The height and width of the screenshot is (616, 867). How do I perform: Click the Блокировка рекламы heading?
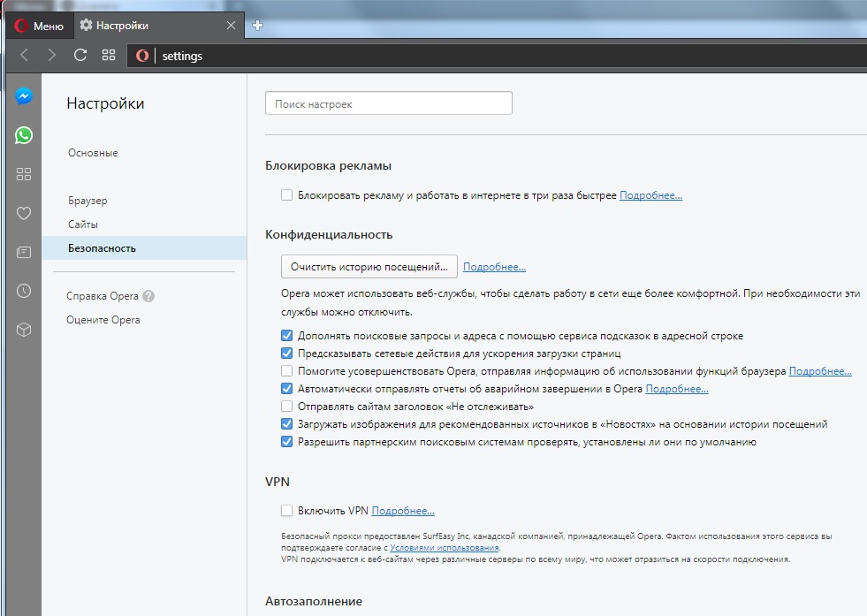pyautogui.click(x=329, y=165)
